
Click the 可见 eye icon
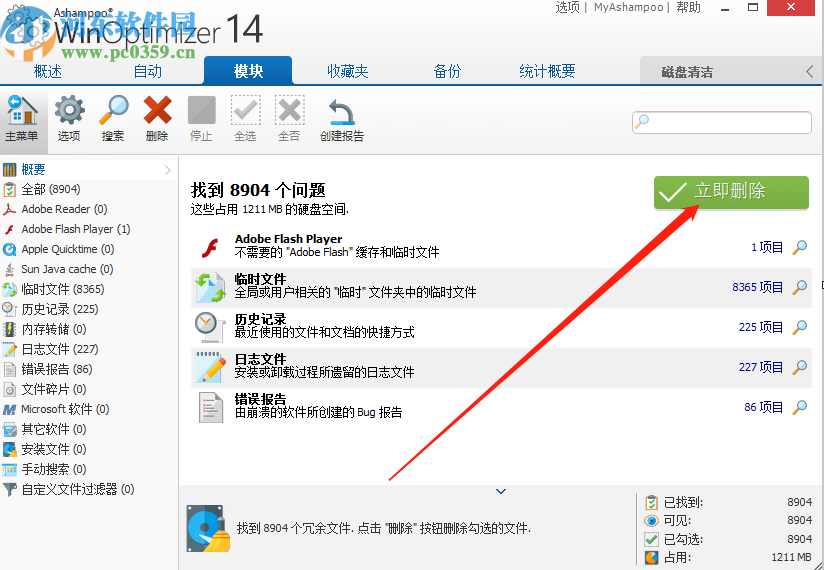coord(651,521)
